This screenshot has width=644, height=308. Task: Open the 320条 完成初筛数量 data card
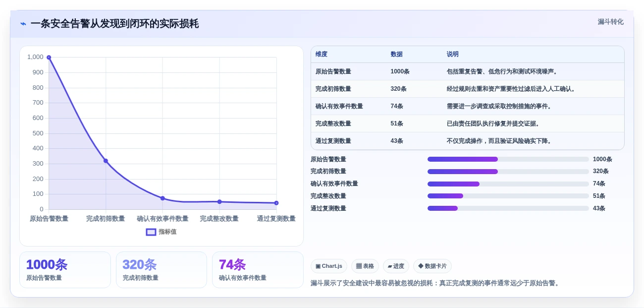pos(161,270)
